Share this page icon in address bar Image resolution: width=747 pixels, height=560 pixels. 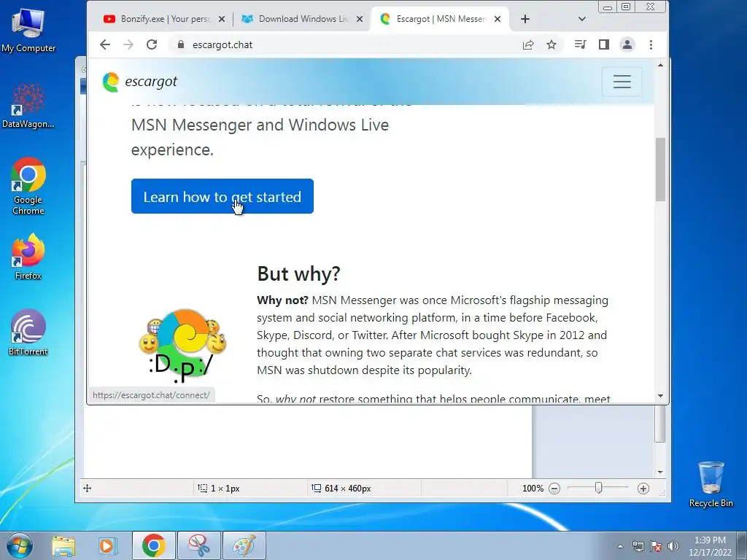click(528, 44)
